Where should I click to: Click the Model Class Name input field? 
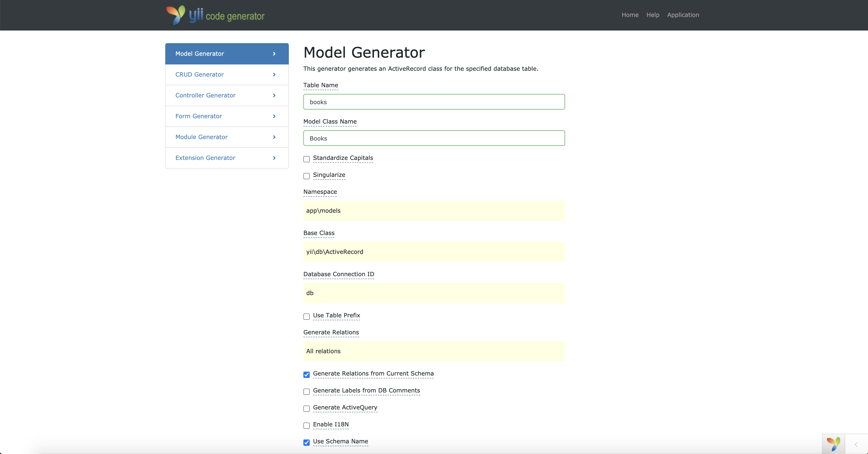tap(434, 138)
